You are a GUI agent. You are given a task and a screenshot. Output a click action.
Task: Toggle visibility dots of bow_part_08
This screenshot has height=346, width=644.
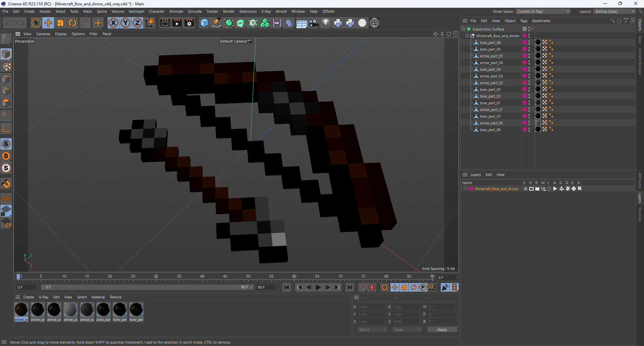tap(529, 42)
